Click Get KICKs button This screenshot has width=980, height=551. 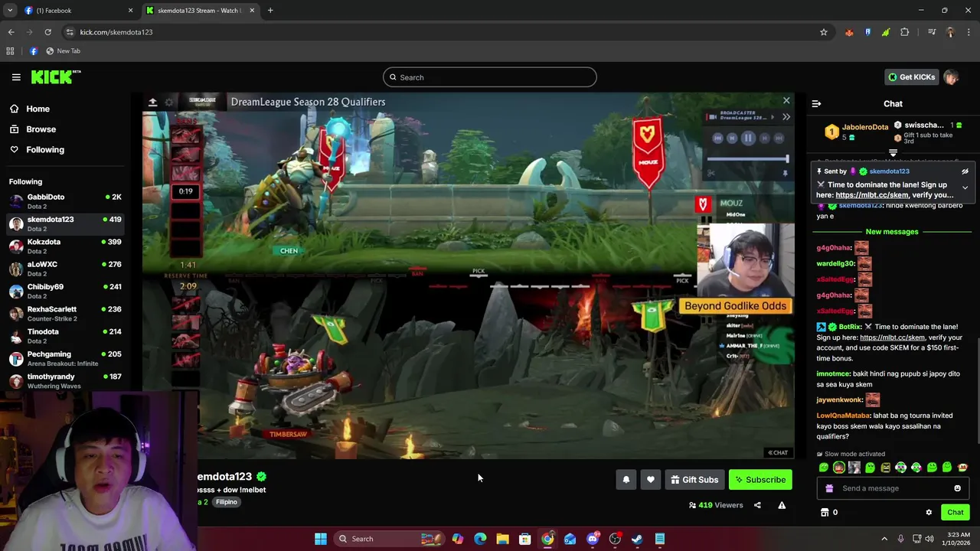pos(911,77)
